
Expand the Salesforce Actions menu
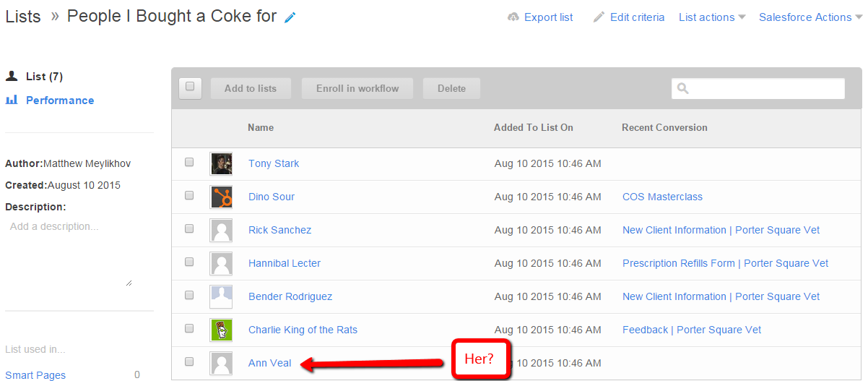click(x=810, y=17)
